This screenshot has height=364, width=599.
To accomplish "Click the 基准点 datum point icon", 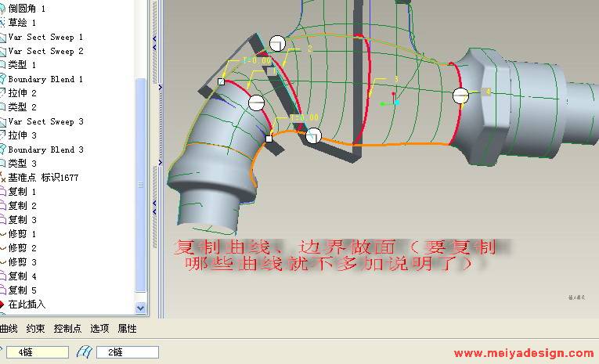I will (2, 178).
